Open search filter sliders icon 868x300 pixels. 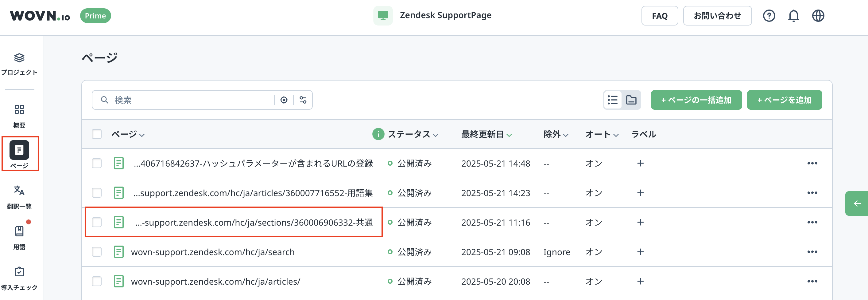303,100
